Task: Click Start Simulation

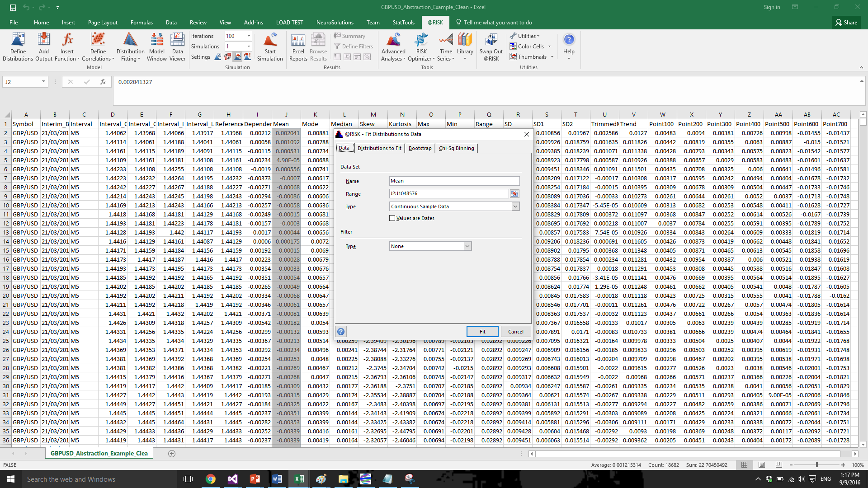Action: coord(270,47)
